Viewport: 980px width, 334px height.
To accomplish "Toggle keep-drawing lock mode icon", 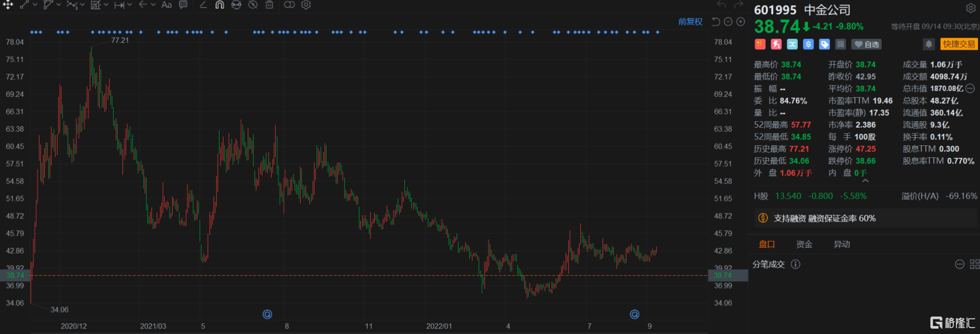I will [x=236, y=5].
